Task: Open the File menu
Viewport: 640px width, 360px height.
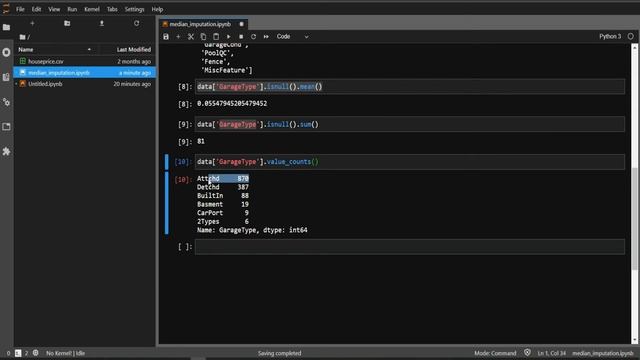Action: [20, 9]
